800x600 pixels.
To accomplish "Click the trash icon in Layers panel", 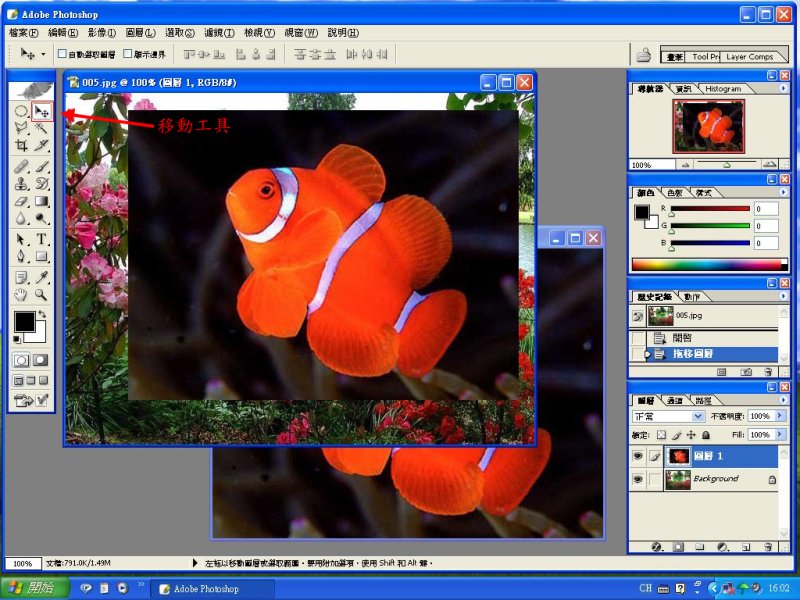I will tap(768, 547).
